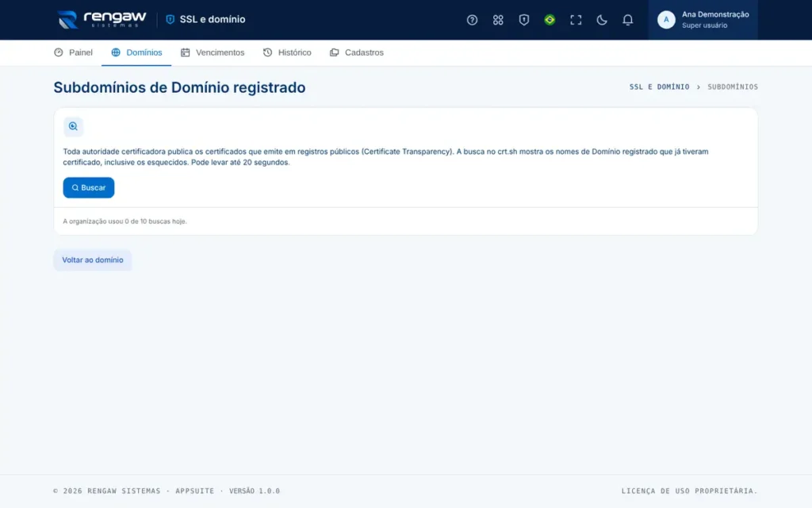This screenshot has height=508, width=812.
Task: Click the Certificate Transparency description paragraph
Action: pos(386,156)
